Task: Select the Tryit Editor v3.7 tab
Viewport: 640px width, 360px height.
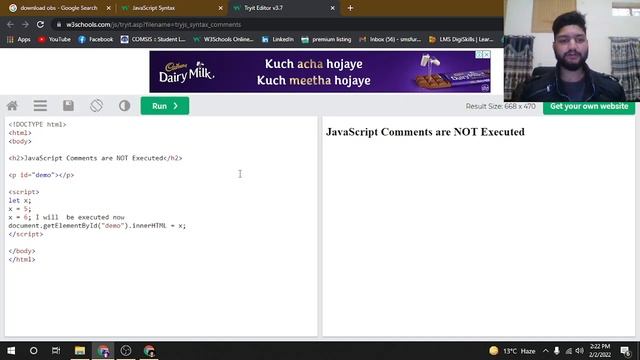Action: pyautogui.click(x=282, y=8)
